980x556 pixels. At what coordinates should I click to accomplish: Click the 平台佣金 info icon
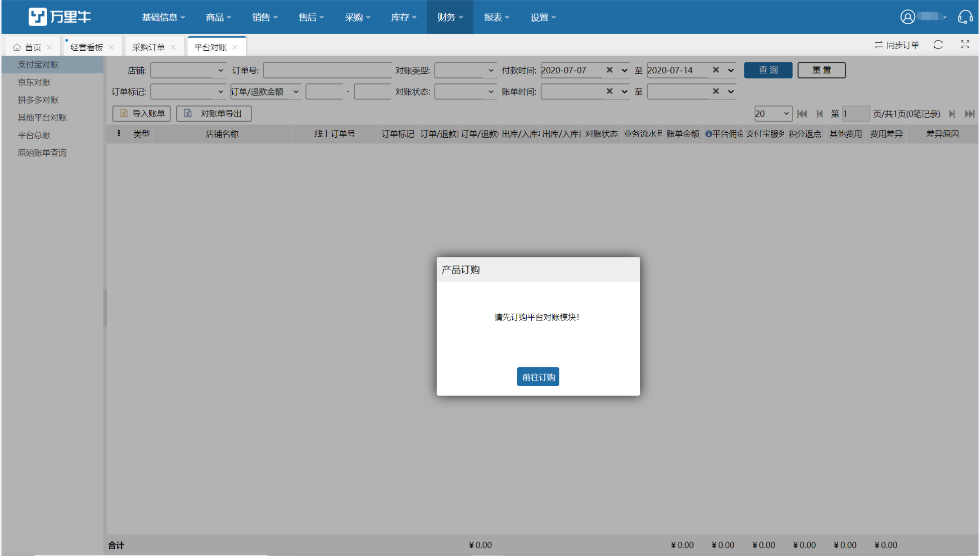tap(709, 134)
